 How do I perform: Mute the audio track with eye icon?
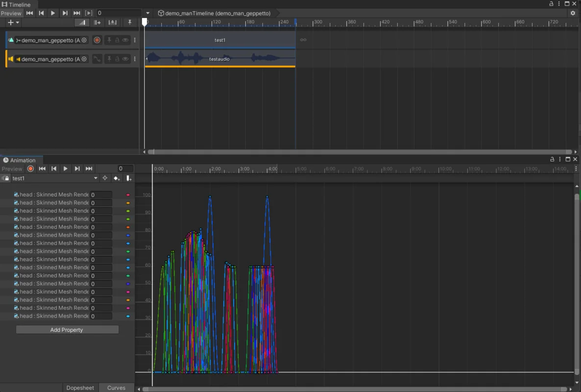(x=125, y=59)
